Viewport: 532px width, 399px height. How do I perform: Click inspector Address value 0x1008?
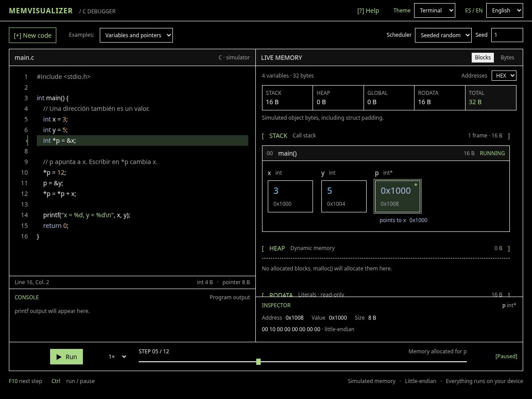click(294, 317)
